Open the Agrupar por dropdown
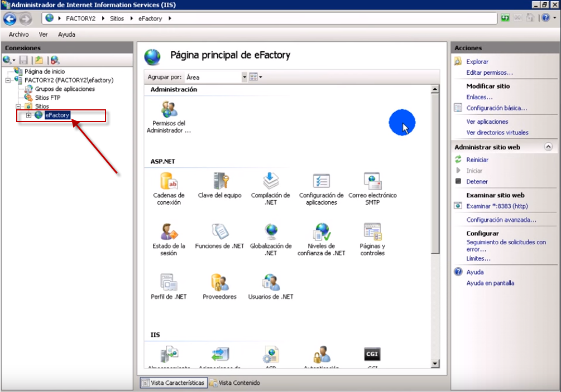This screenshot has height=392, width=561. click(x=244, y=77)
